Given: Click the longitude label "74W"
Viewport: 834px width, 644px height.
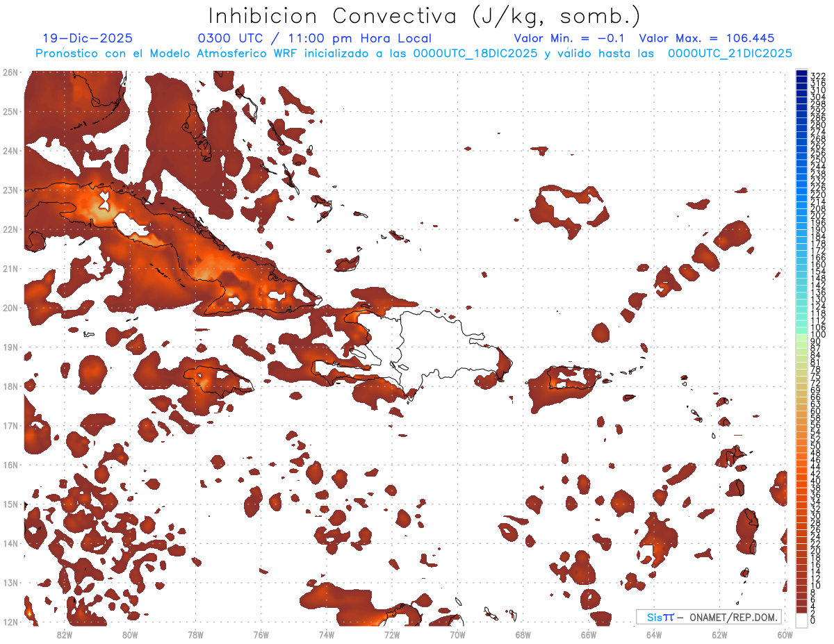Looking at the screenshot, I should click(x=326, y=634).
